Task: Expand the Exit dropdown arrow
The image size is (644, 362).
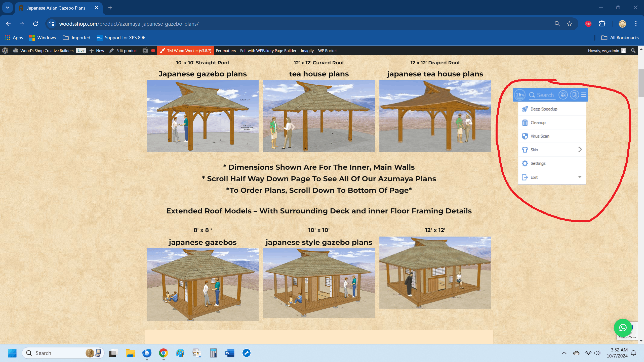Action: (580, 177)
